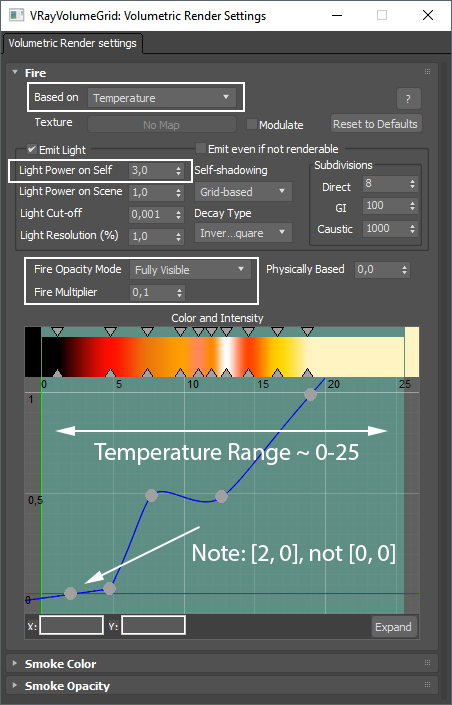Click the No Map texture button

coord(161,125)
